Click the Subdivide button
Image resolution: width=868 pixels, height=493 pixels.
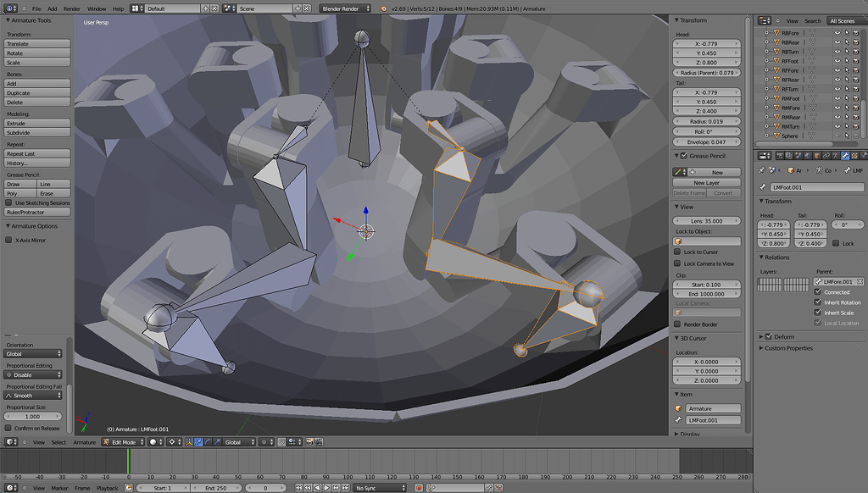pos(37,133)
